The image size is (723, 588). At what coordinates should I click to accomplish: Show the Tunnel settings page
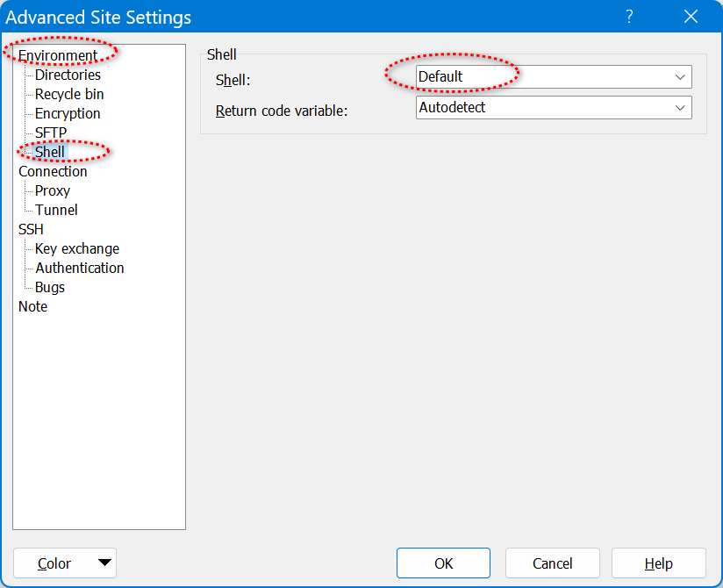(x=56, y=210)
